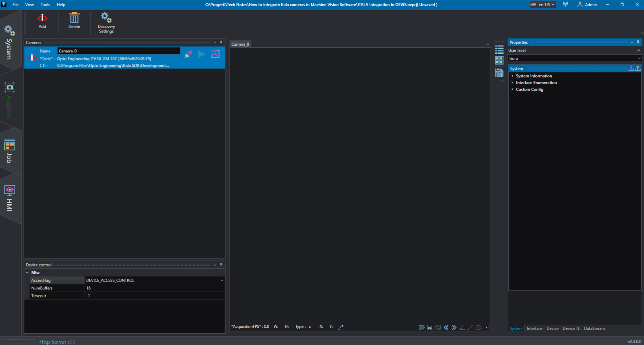This screenshot has height=345, width=644.
Task: Open Discovery Settings gears icon
Action: click(106, 18)
